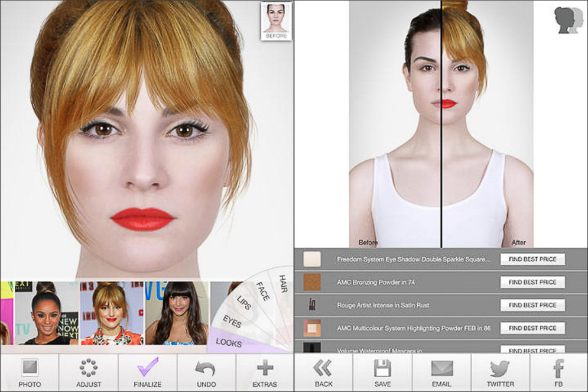Tap the lipstick icon beside Rouge Artist Intense
This screenshot has height=392, width=588.
coord(311,305)
